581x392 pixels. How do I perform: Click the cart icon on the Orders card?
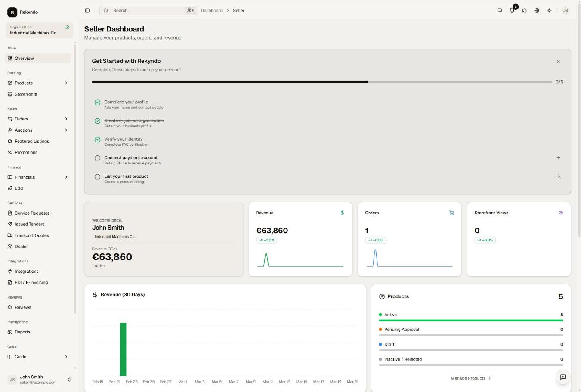(451, 213)
